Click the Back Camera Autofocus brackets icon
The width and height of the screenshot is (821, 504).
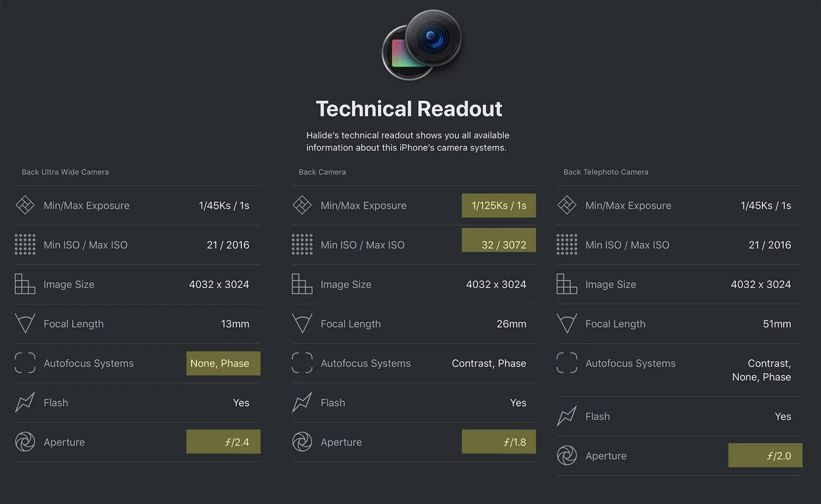click(x=302, y=363)
